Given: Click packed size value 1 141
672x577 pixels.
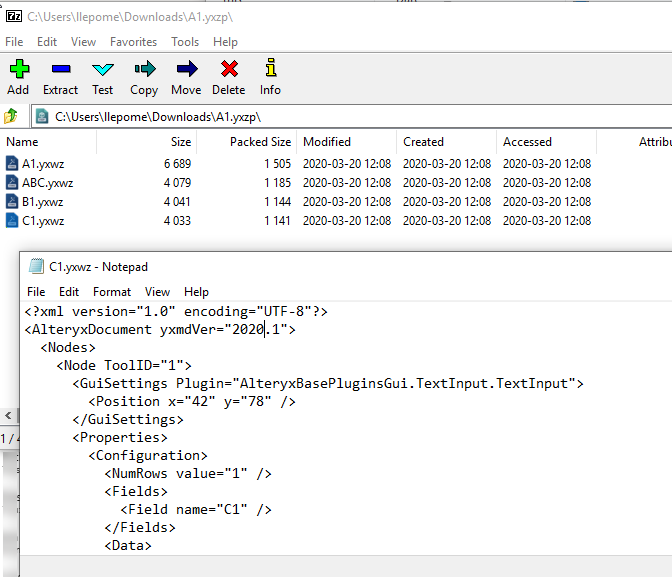Looking at the screenshot, I should click(277, 221).
